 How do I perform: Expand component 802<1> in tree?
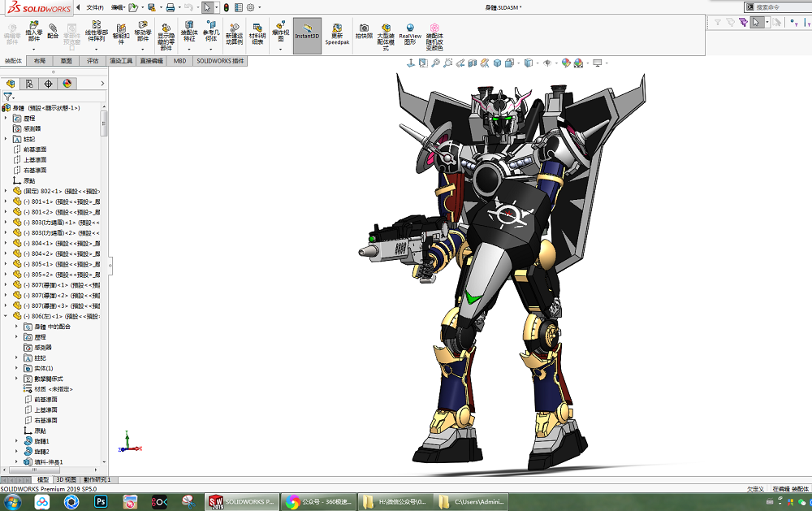[x=6, y=191]
